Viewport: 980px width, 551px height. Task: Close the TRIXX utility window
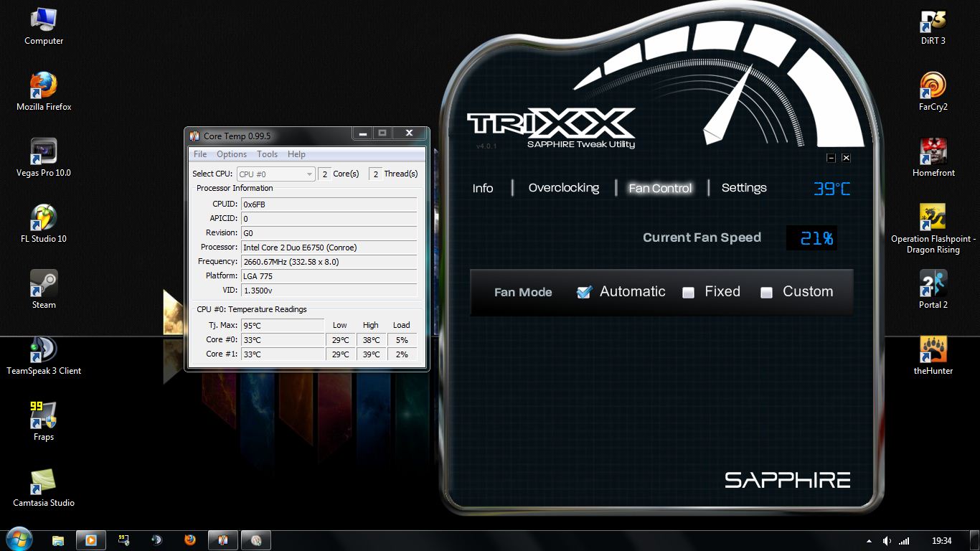pyautogui.click(x=846, y=158)
